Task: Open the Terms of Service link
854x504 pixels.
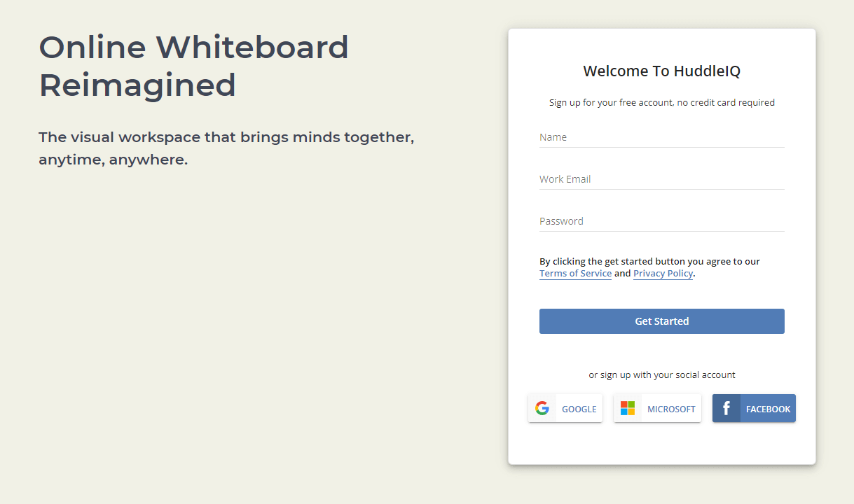Action: point(575,273)
